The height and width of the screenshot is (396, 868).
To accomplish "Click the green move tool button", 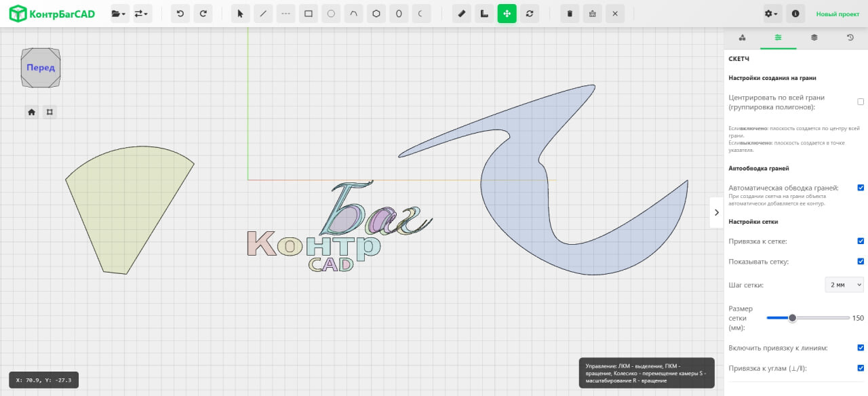I will (x=507, y=14).
